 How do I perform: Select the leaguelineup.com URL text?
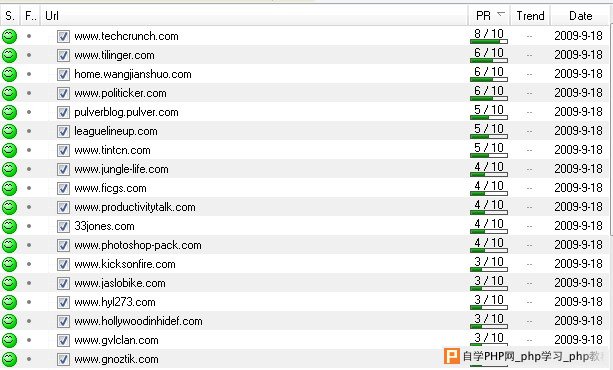pyautogui.click(x=116, y=131)
